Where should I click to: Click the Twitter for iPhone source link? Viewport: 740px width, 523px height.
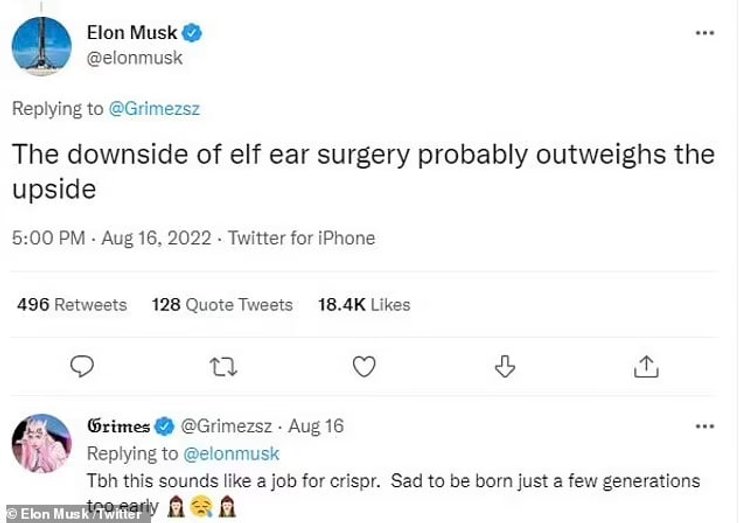(301, 238)
